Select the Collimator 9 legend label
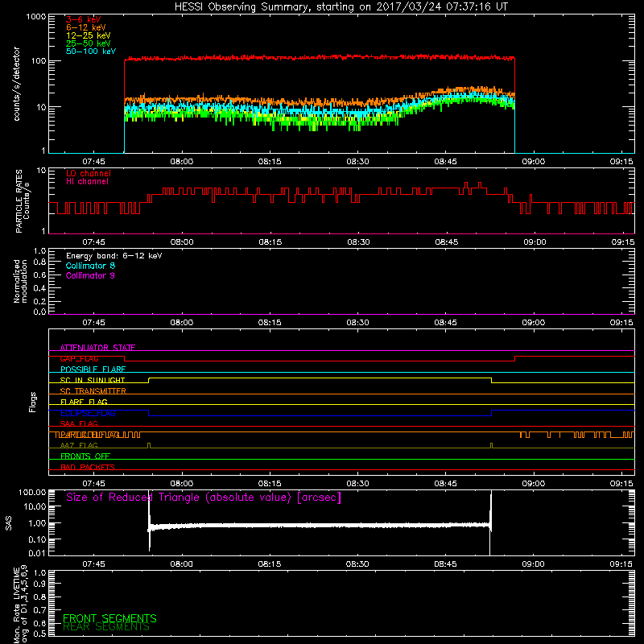644x644 pixels. point(90,275)
